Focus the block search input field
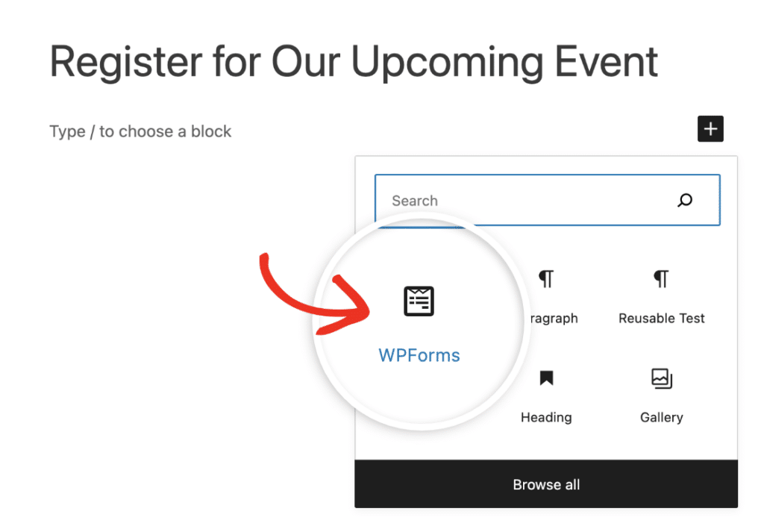This screenshot has height=532, width=764. coord(522,200)
